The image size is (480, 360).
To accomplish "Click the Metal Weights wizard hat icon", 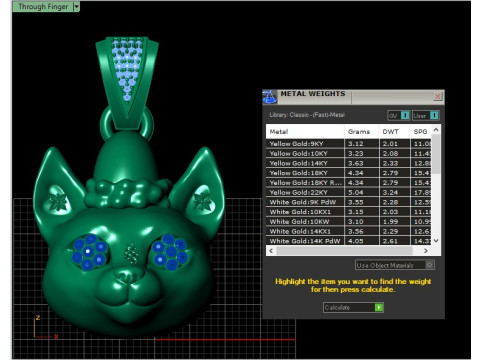I will pos(270,97).
